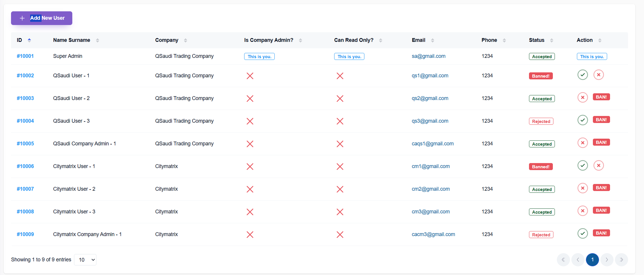Ban QSaudi User - 3 using BAN! button

601,120
